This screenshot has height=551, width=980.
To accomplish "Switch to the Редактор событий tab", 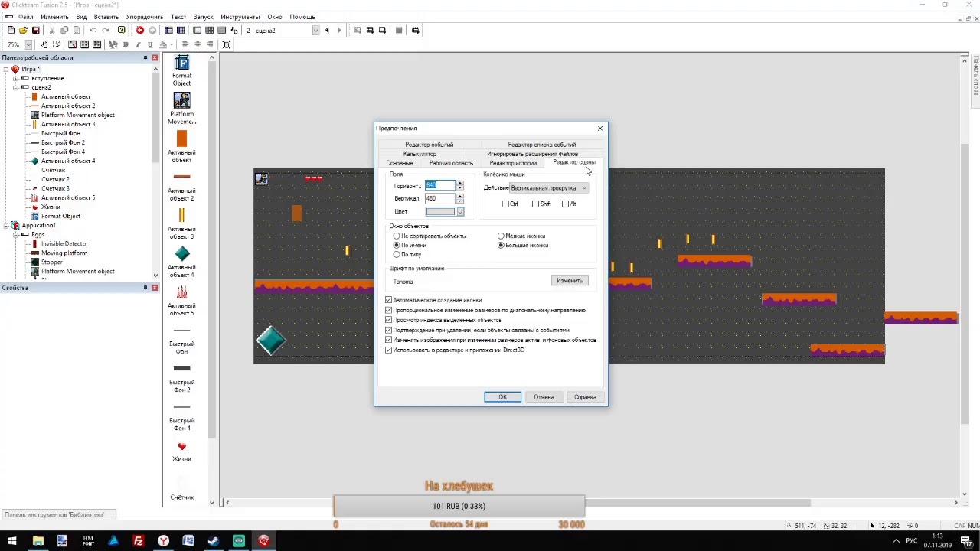I will [429, 145].
